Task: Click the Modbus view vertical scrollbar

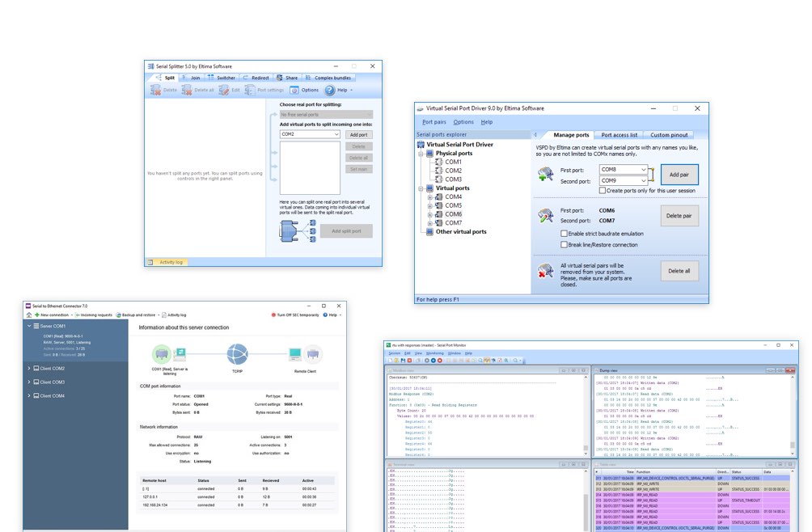Action: pos(586,415)
